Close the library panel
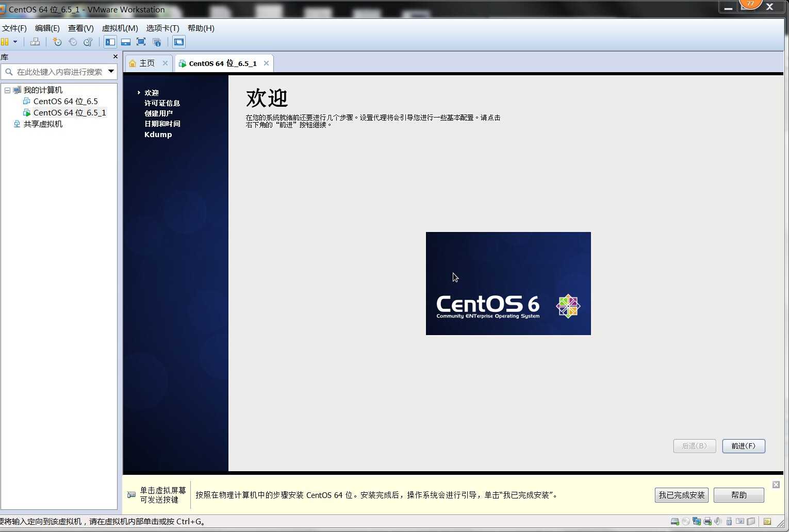789x532 pixels. pyautogui.click(x=115, y=57)
